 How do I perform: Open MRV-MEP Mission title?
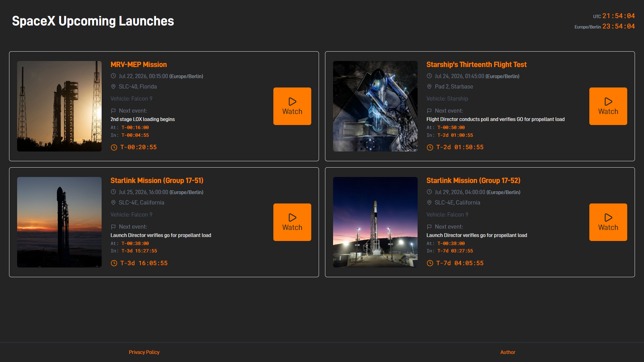point(139,64)
